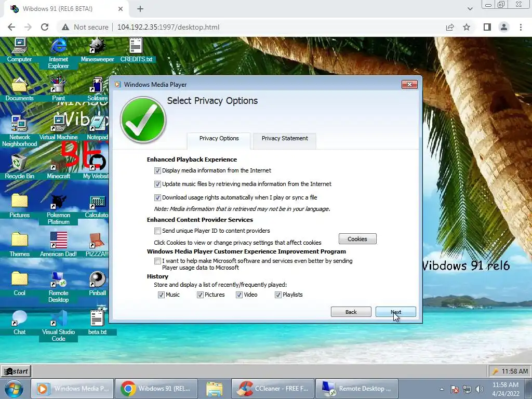Open Windows Start orb on taskbar
The image size is (532, 399).
coord(14,389)
